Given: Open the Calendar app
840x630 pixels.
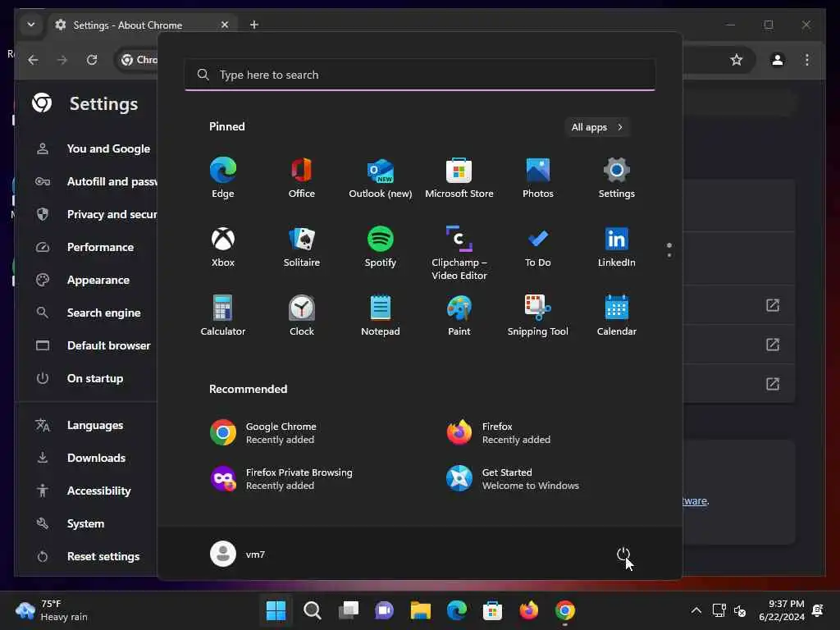Looking at the screenshot, I should 617,315.
